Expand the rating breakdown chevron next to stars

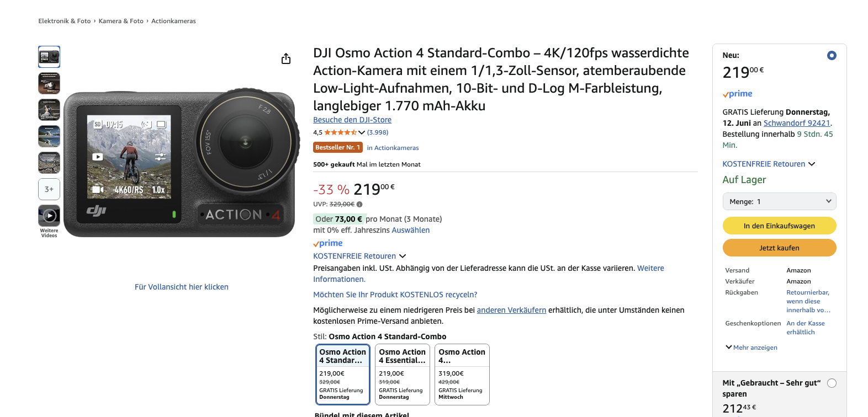coord(362,132)
